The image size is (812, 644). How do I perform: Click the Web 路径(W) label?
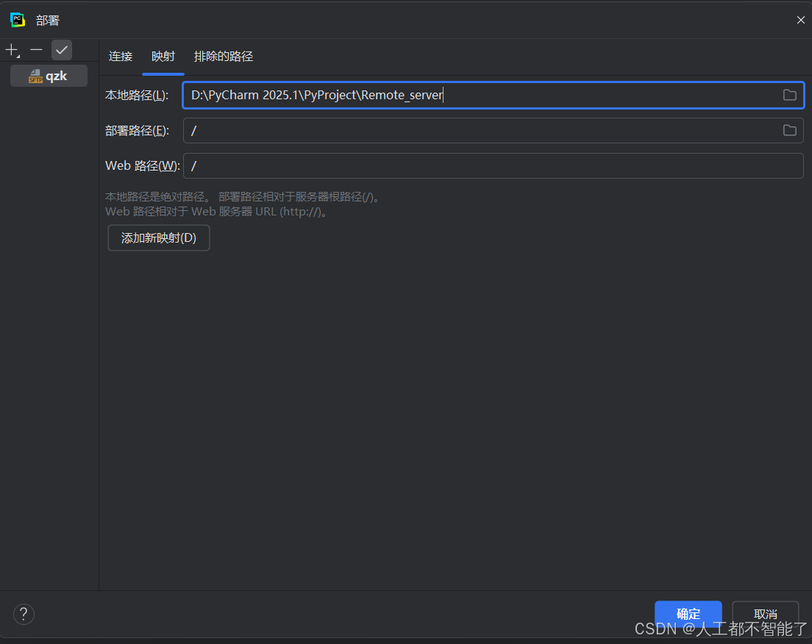[x=142, y=165]
